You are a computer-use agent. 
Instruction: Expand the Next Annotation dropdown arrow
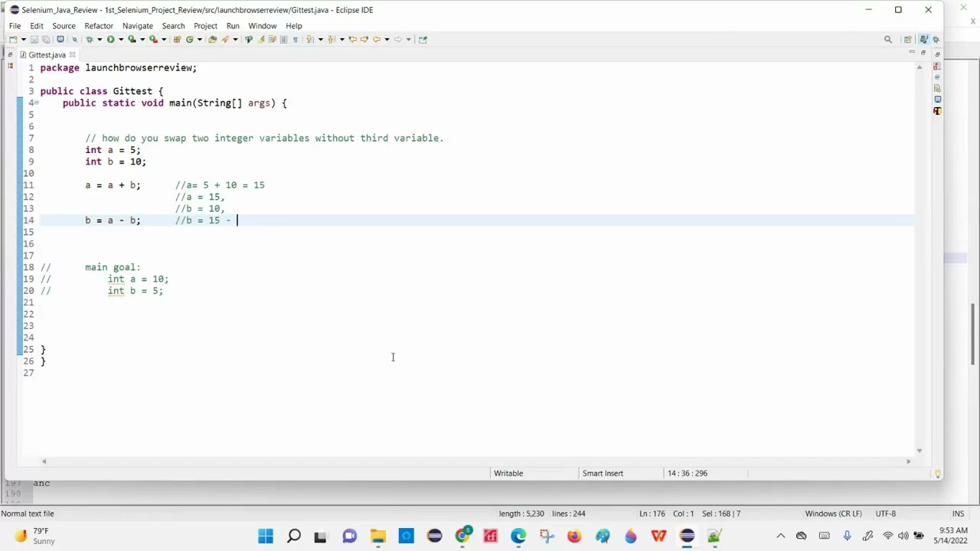(x=320, y=39)
